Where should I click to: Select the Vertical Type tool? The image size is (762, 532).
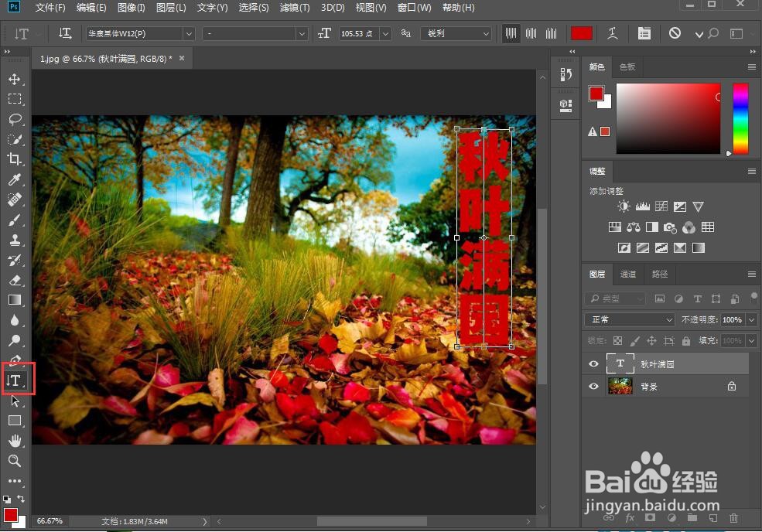14,380
